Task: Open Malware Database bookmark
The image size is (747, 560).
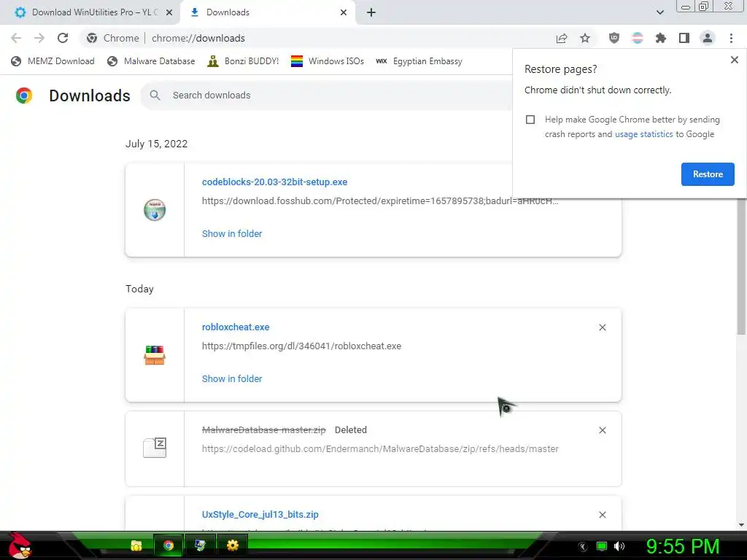Action: [x=152, y=61]
